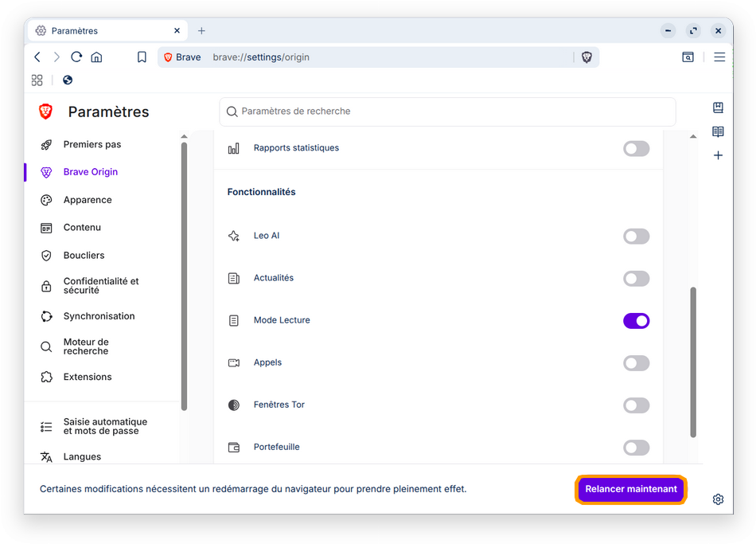Open the sidebar reading list icon

click(718, 131)
